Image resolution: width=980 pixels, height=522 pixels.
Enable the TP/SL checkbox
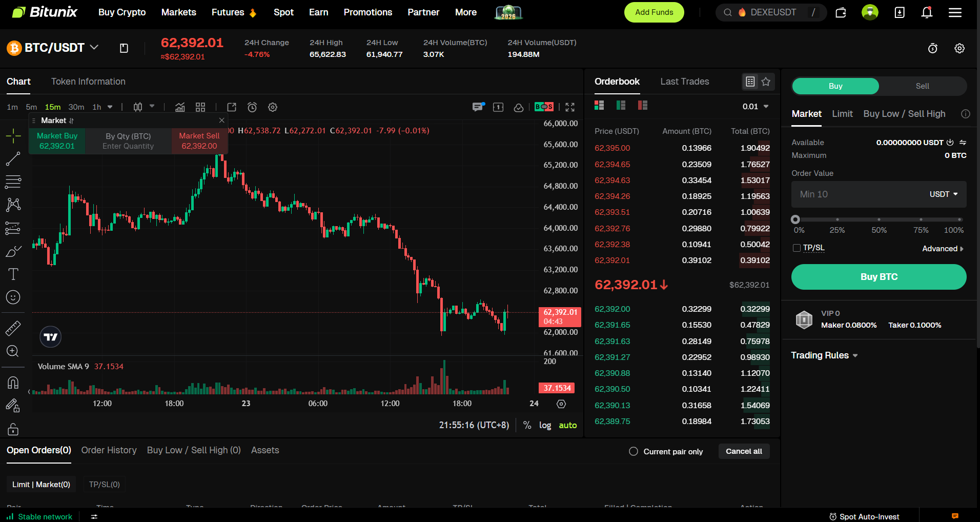coord(797,248)
